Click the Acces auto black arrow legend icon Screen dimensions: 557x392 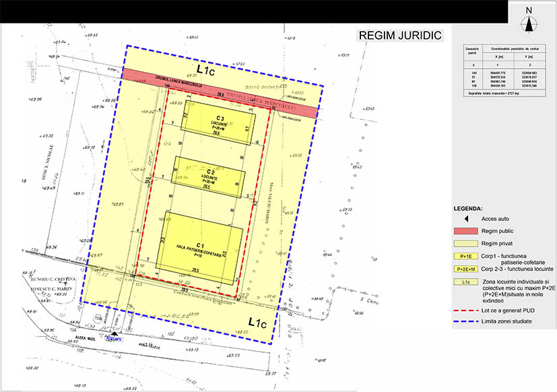[x=467, y=219]
